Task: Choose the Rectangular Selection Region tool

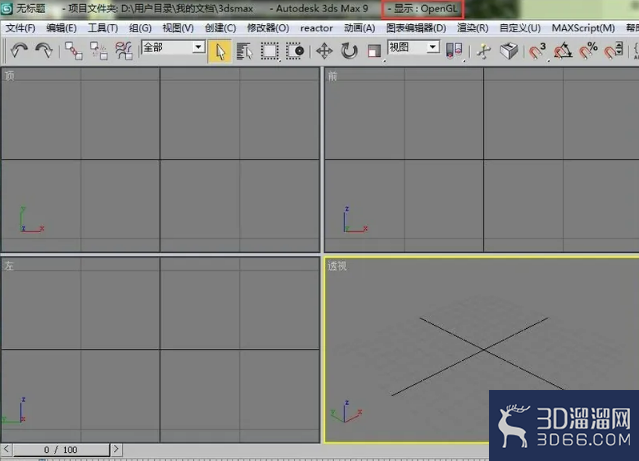Action: click(x=269, y=51)
